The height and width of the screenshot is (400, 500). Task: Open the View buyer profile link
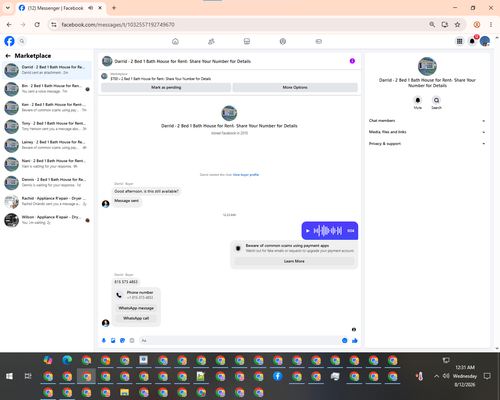coord(246,175)
